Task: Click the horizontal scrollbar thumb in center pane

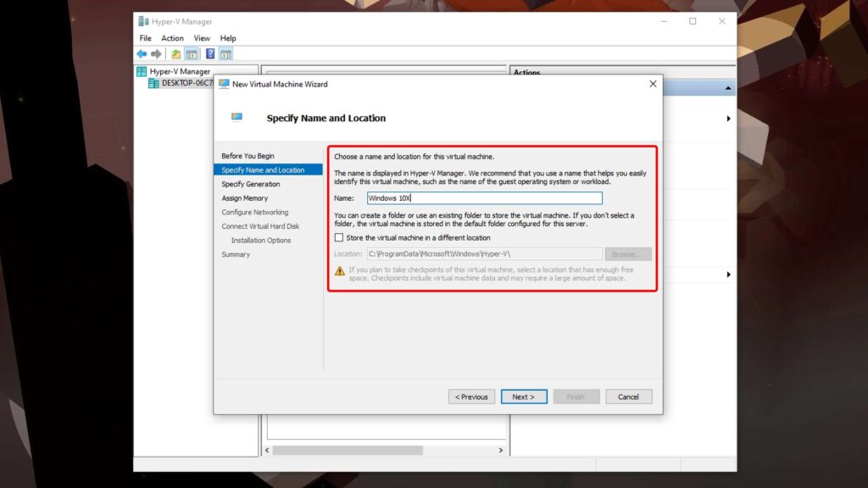Action: (348, 451)
